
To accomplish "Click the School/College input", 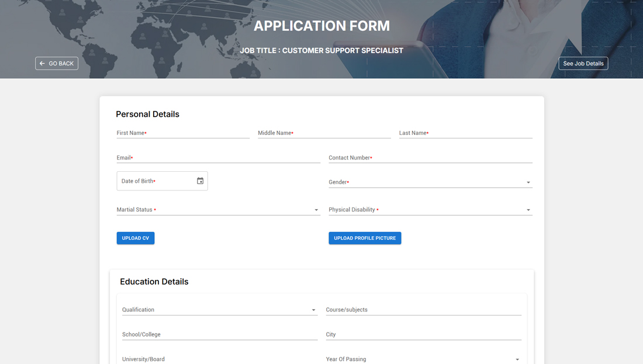I will click(219, 335).
